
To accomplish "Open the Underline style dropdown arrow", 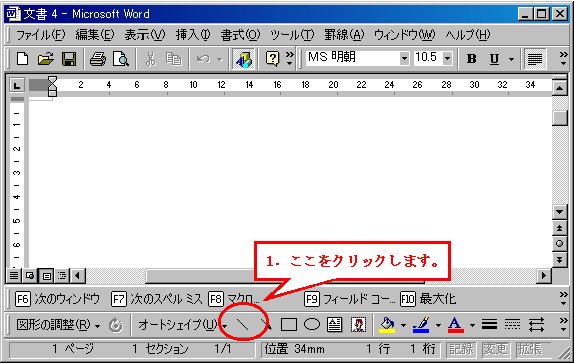I will pos(511,59).
